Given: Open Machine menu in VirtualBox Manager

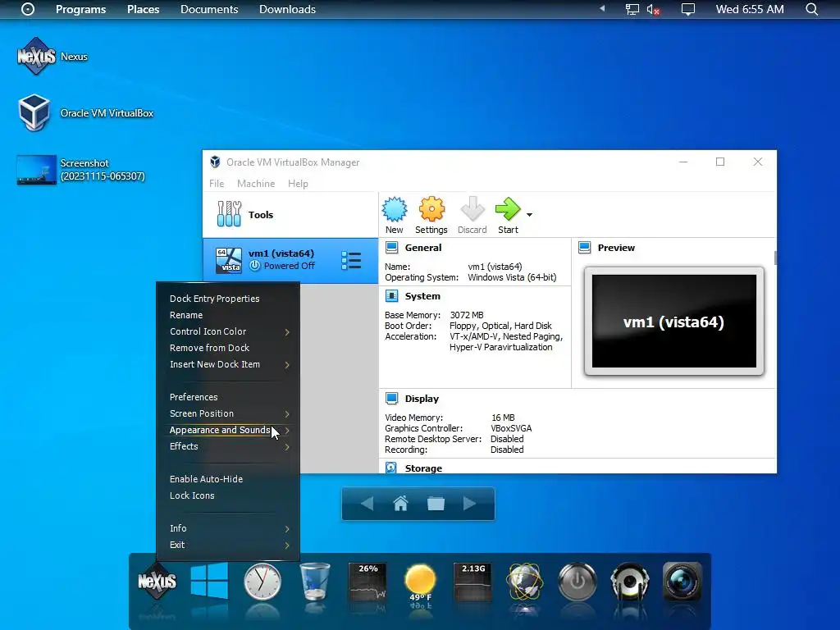Looking at the screenshot, I should (256, 183).
